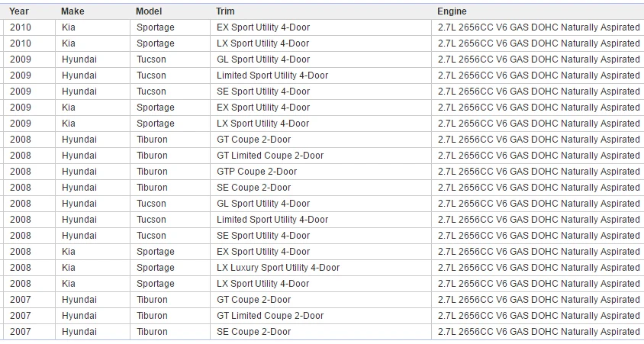
Task: Click the Make cell in the 2008 Sportage EX row
Action: point(92,252)
